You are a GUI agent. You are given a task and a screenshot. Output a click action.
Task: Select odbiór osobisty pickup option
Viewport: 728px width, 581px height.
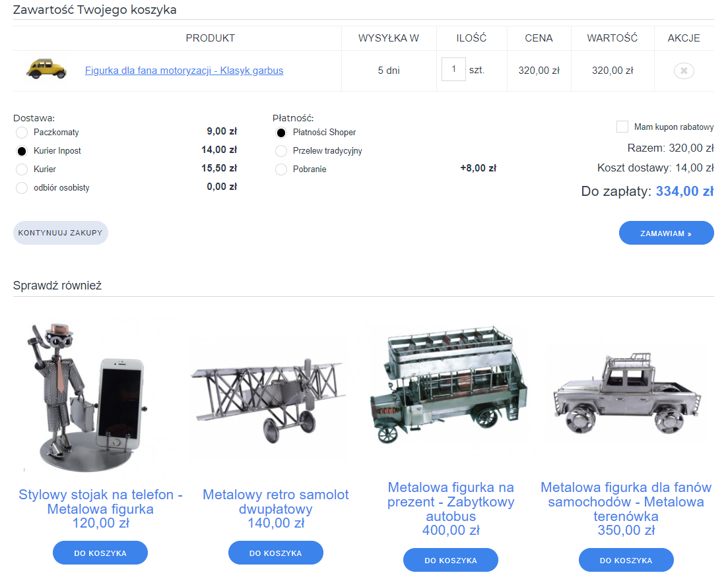tap(22, 188)
